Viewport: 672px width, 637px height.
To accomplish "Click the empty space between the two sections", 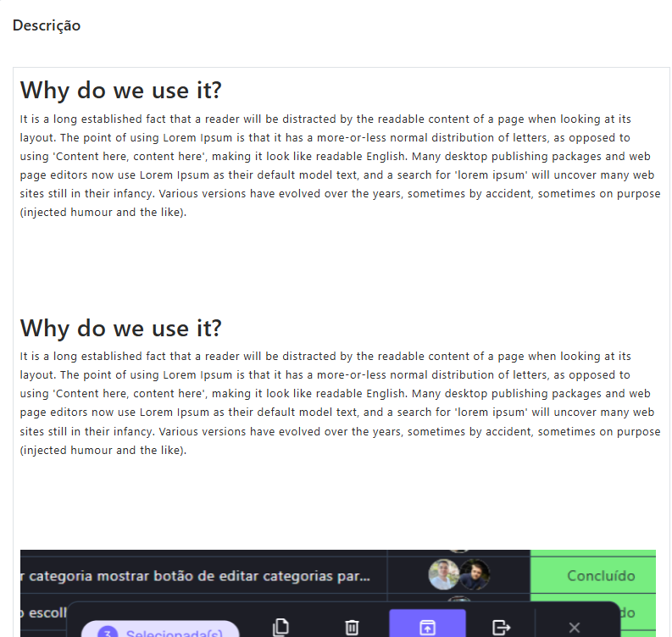I will click(x=340, y=266).
